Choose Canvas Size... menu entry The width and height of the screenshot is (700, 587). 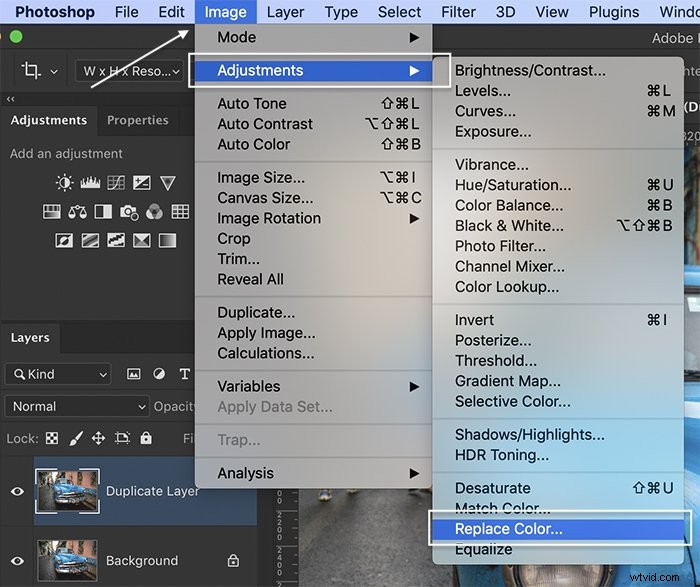coord(313,198)
